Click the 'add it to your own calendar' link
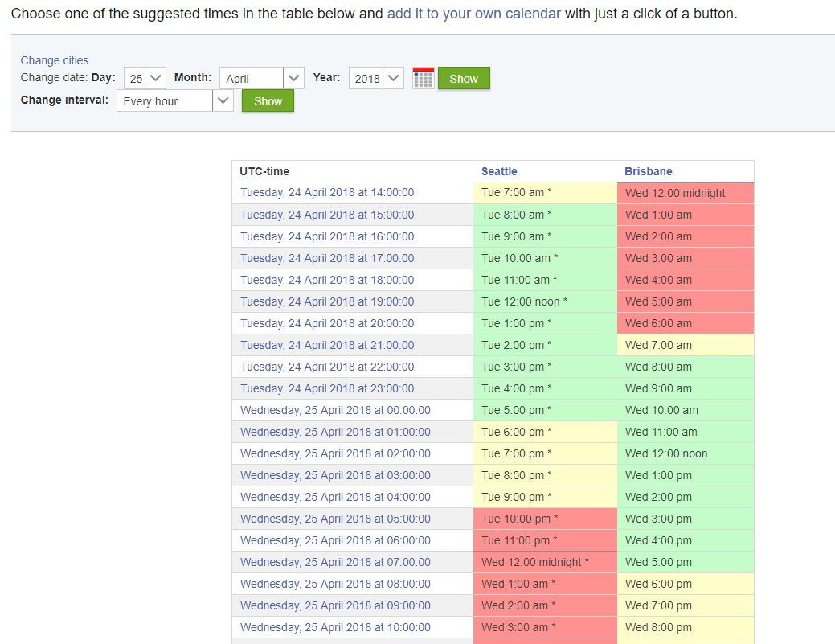835x644 pixels. coord(473,14)
